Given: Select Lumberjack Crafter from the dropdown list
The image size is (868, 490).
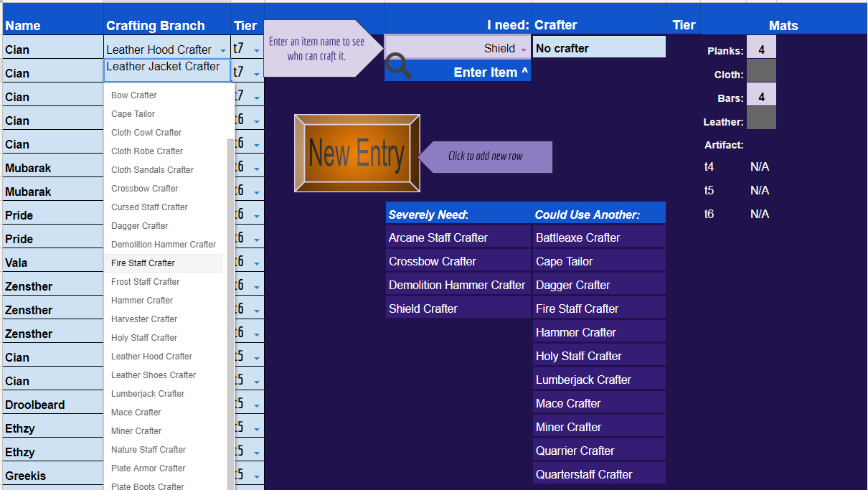Looking at the screenshot, I should (148, 394).
